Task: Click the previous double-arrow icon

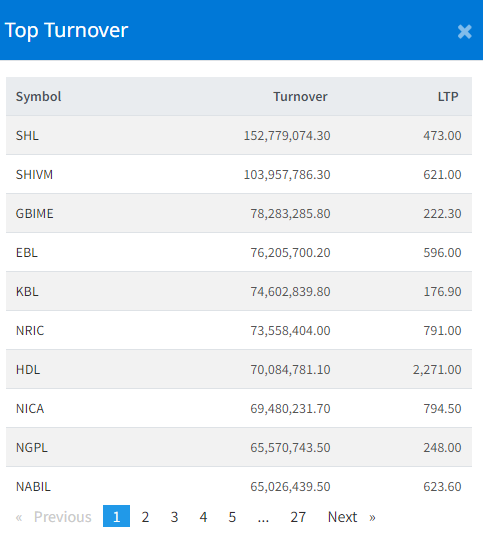Action: (19, 518)
